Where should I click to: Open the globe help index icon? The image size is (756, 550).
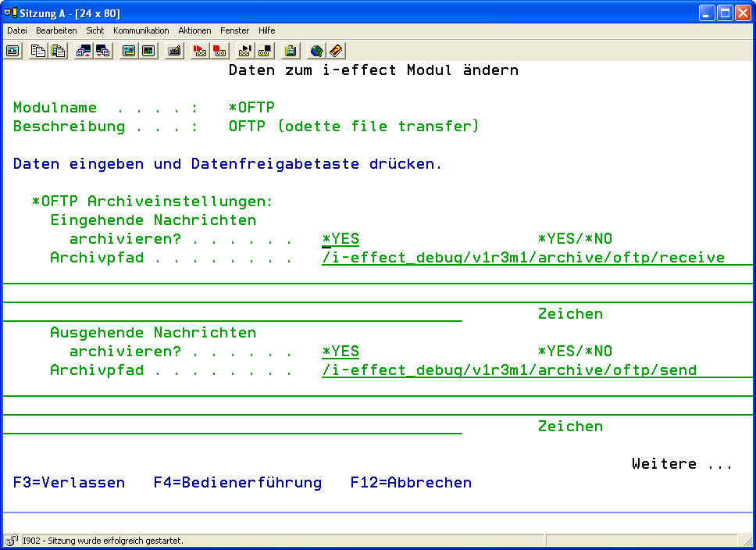point(316,51)
